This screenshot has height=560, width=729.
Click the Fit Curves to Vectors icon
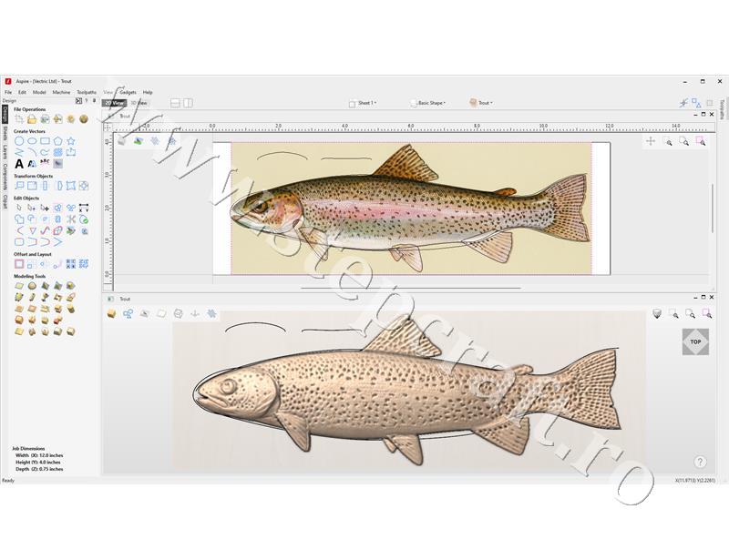(x=45, y=230)
